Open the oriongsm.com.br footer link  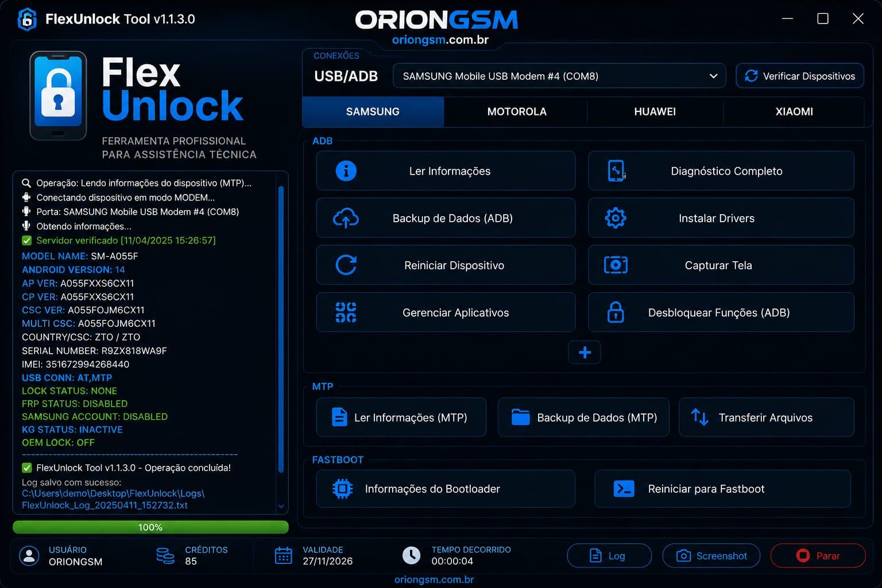[x=434, y=579]
